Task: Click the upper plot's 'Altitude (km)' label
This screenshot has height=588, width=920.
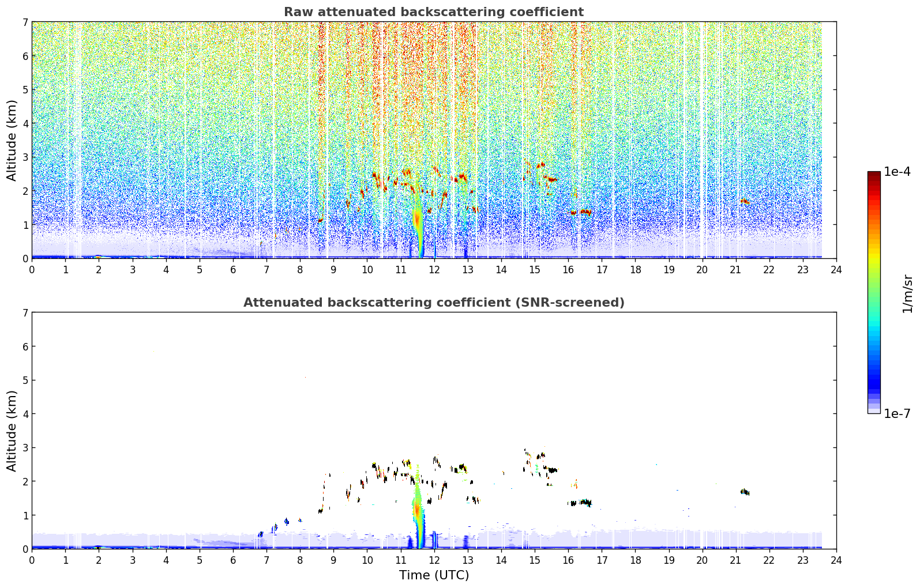Action: coord(12,140)
